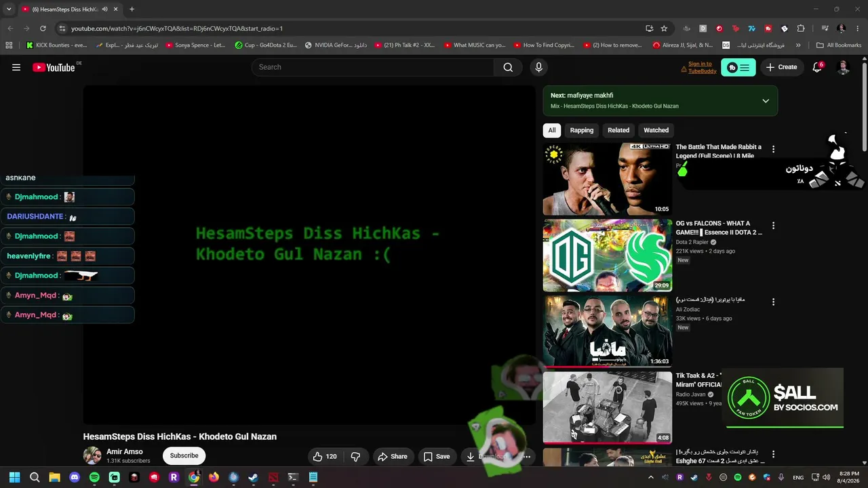Focus the YouTube search box
Viewport: 868px width, 488px height.
coord(373,67)
